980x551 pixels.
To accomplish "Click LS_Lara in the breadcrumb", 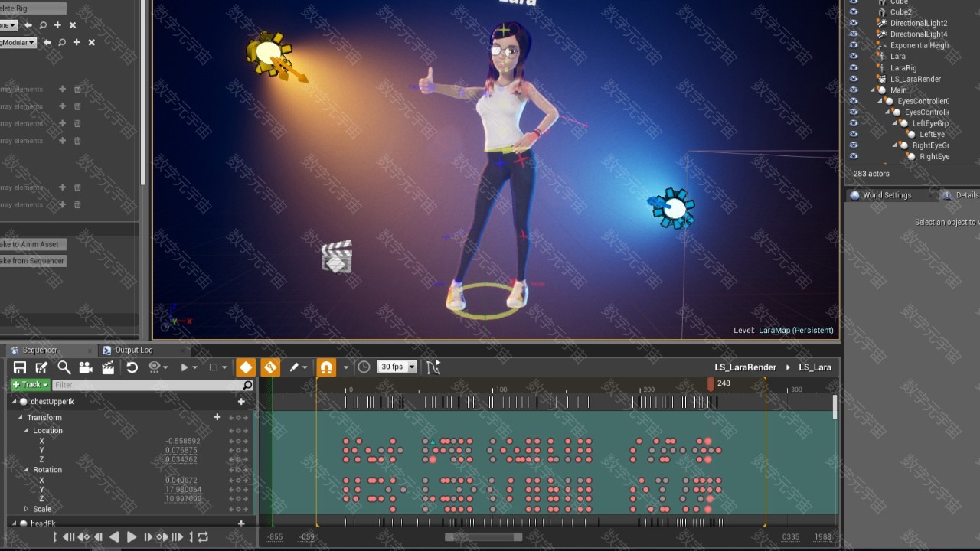I will coord(815,367).
